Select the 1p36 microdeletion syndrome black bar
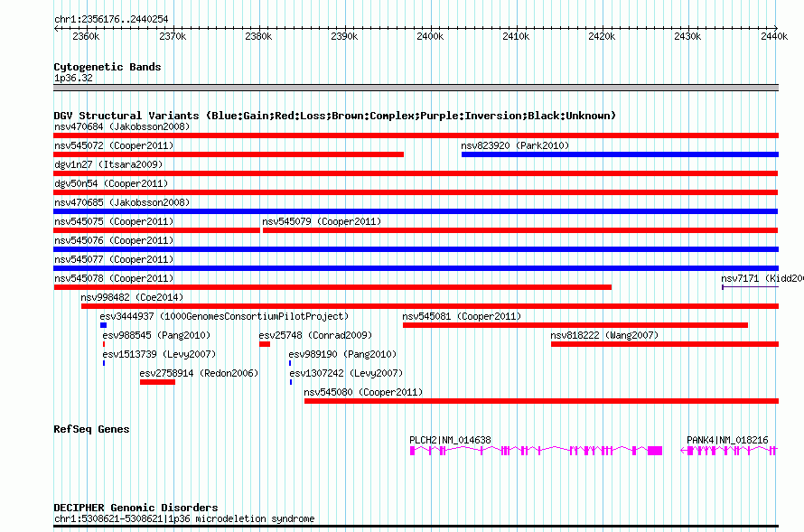The width and height of the screenshot is (804, 532). [416, 526]
